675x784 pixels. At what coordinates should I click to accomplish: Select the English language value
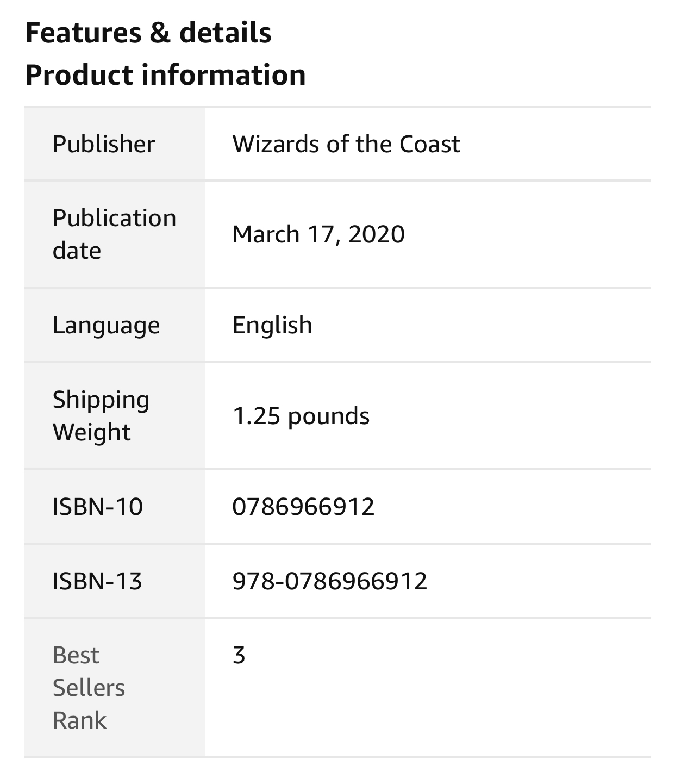click(x=272, y=326)
